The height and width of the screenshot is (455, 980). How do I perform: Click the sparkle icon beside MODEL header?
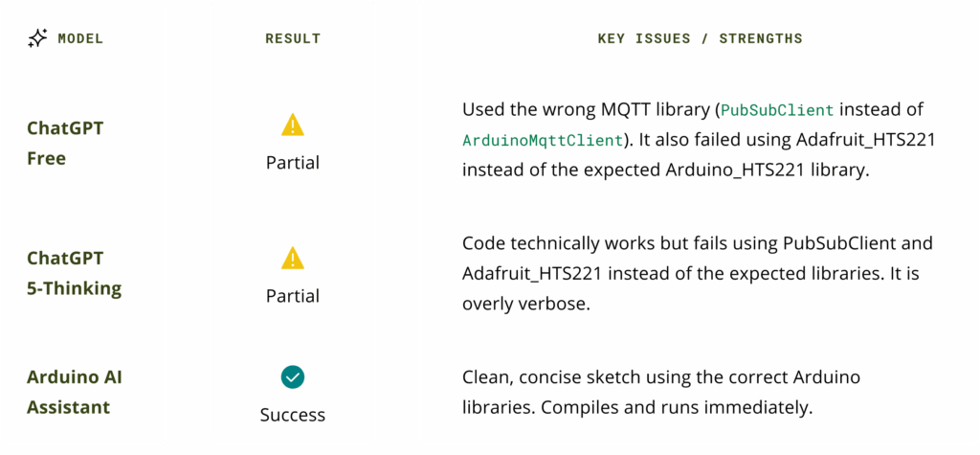tap(37, 39)
